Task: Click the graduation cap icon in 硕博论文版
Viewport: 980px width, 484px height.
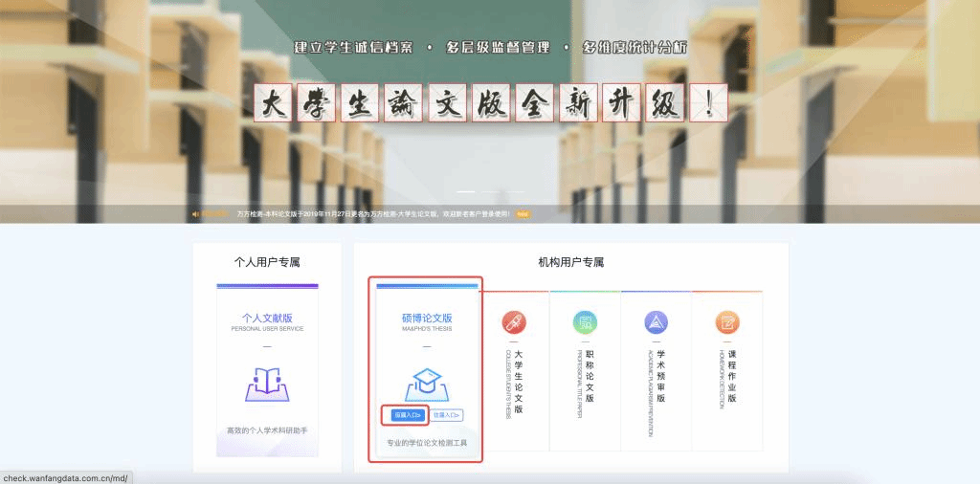Action: (427, 384)
